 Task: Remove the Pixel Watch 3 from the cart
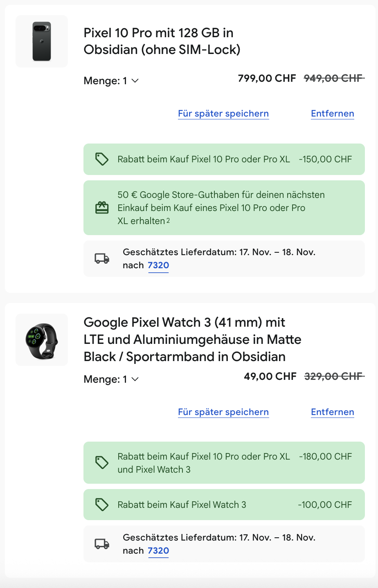point(332,412)
